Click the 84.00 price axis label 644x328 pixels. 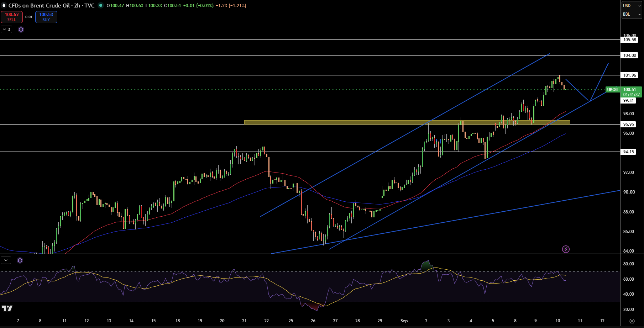(x=629, y=251)
